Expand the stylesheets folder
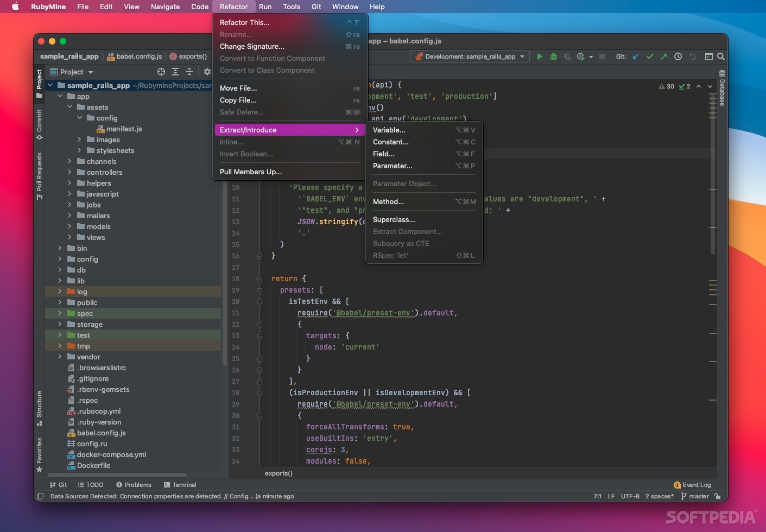This screenshot has width=766, height=532. tap(80, 150)
